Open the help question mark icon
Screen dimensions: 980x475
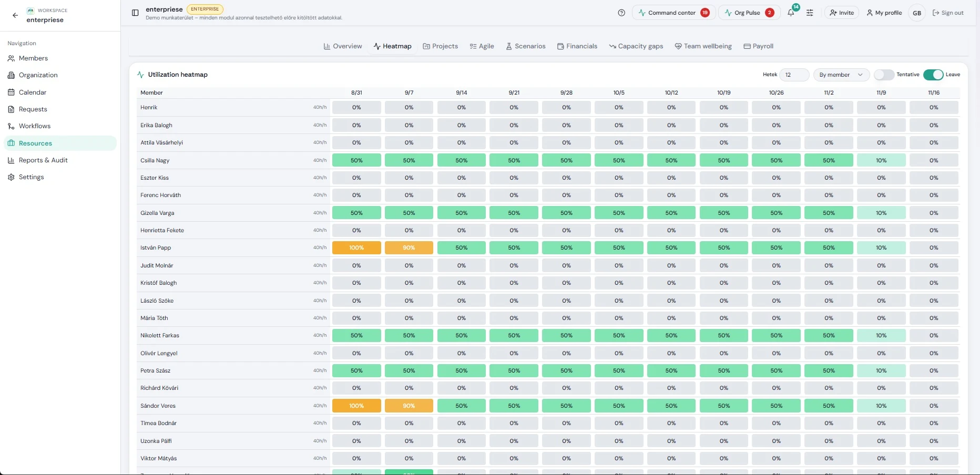click(621, 13)
